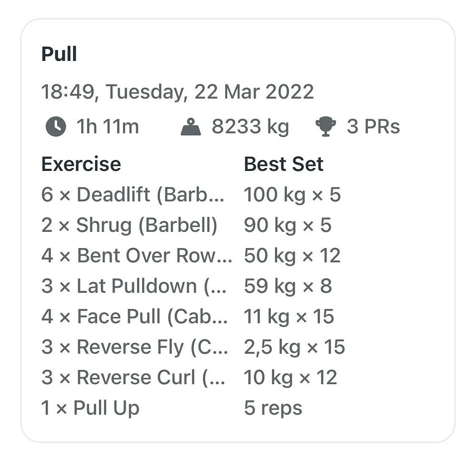Click the trophy PRs icon
Image resolution: width=476 pixels, height=457 pixels.
coord(326,127)
